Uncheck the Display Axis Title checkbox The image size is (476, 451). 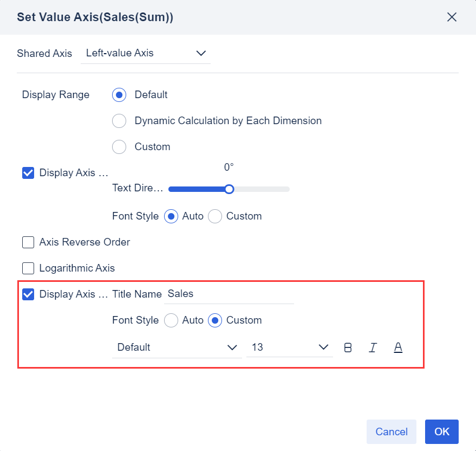coord(28,294)
